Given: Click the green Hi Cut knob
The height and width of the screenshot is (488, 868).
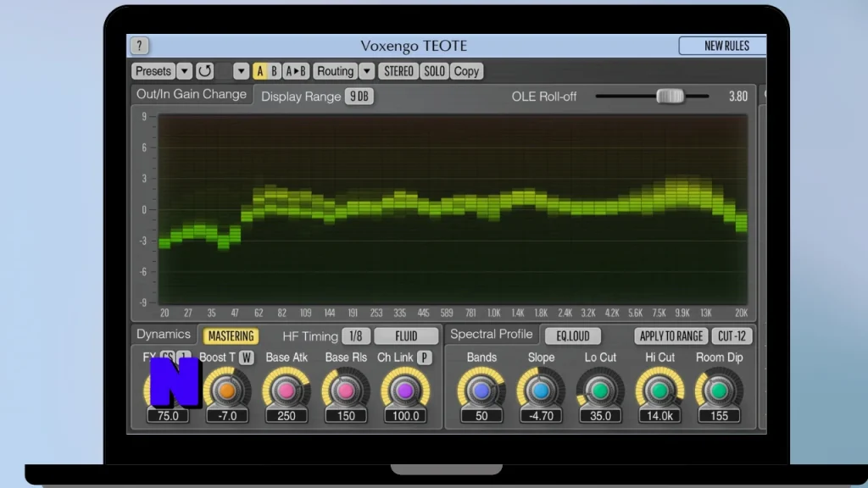Looking at the screenshot, I should pos(659,391).
